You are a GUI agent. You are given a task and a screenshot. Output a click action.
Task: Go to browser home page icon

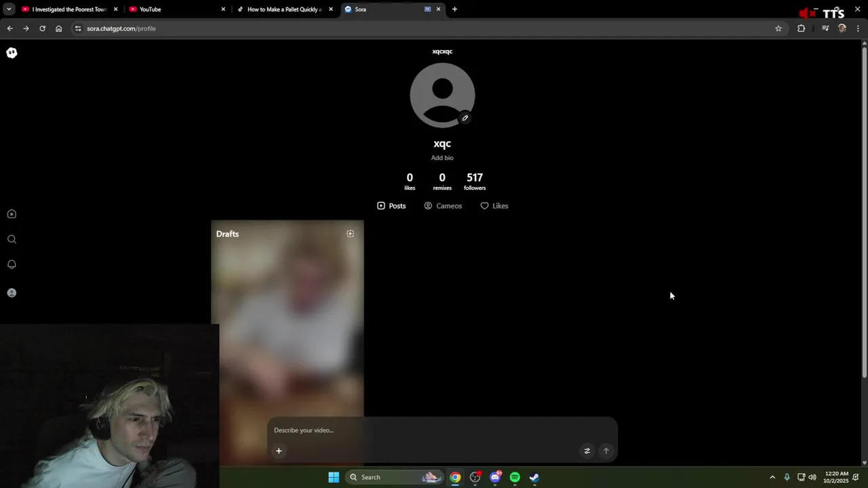click(x=59, y=28)
